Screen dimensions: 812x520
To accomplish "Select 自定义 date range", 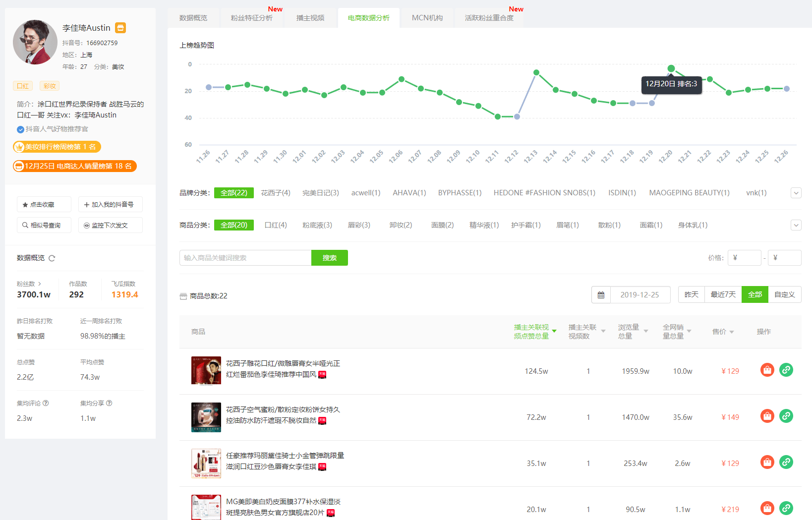I will 785,294.
